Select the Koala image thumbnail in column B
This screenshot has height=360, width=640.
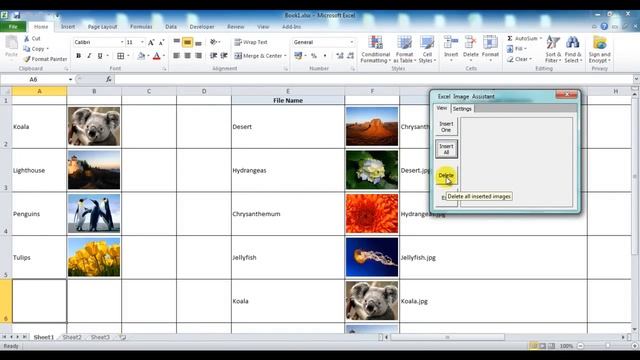pos(94,127)
